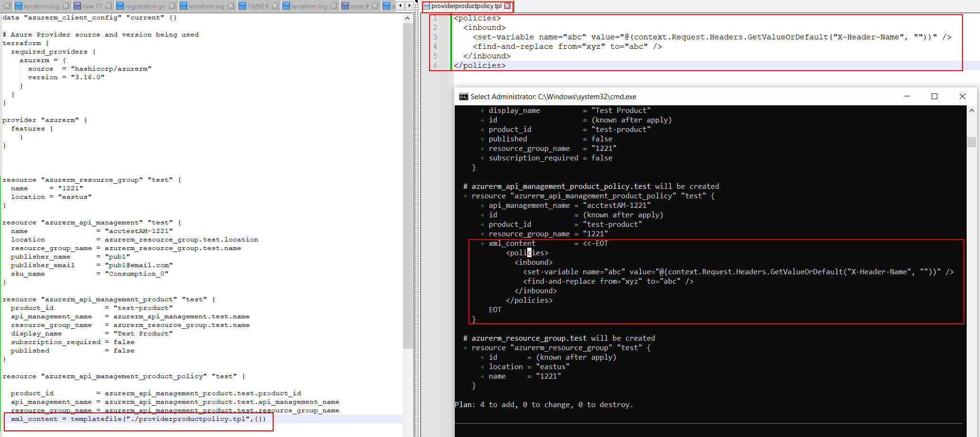Click on the xml_content templatefile line in the editor
980x437 pixels.
pyautogui.click(x=137, y=419)
